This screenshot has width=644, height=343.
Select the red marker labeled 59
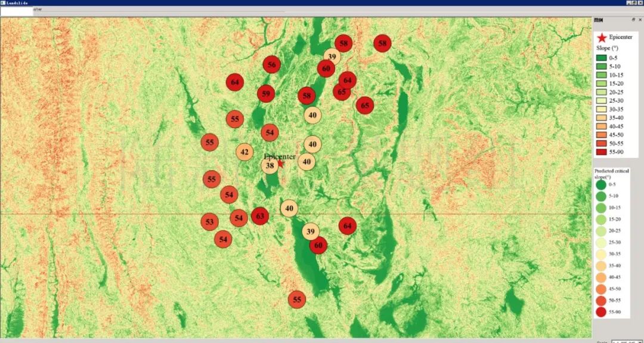coord(266,94)
